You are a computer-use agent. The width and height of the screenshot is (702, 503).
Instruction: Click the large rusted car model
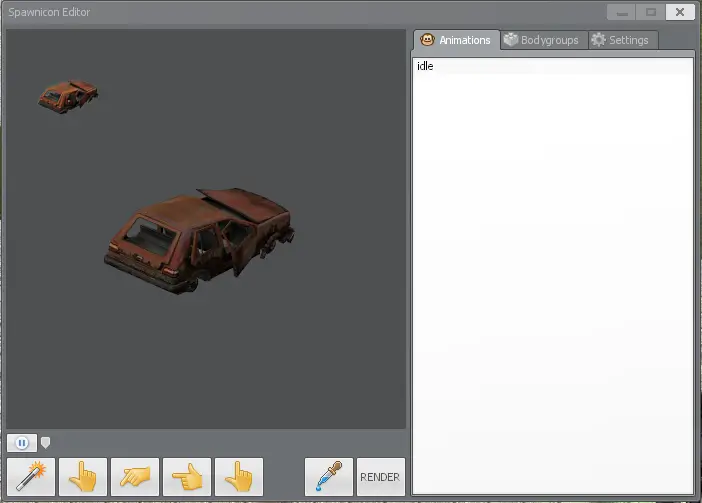point(199,241)
